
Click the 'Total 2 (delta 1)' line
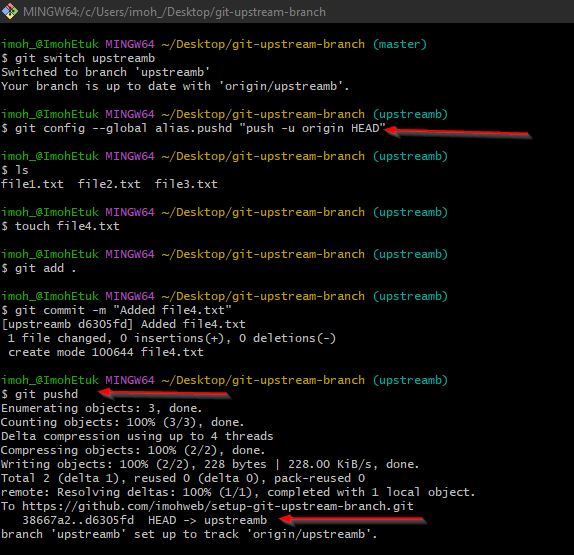coord(183,478)
